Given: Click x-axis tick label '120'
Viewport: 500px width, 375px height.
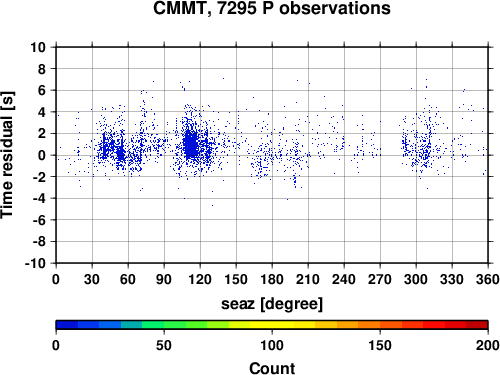Looking at the screenshot, I should [x=200, y=279].
